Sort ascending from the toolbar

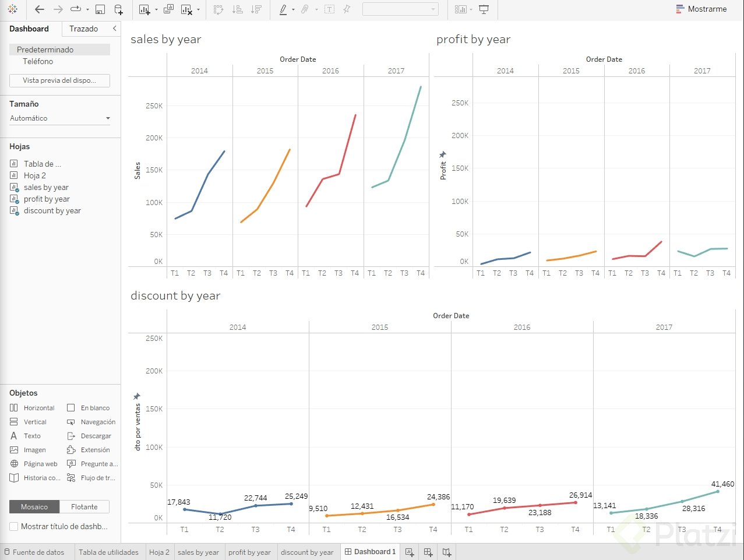tap(237, 9)
